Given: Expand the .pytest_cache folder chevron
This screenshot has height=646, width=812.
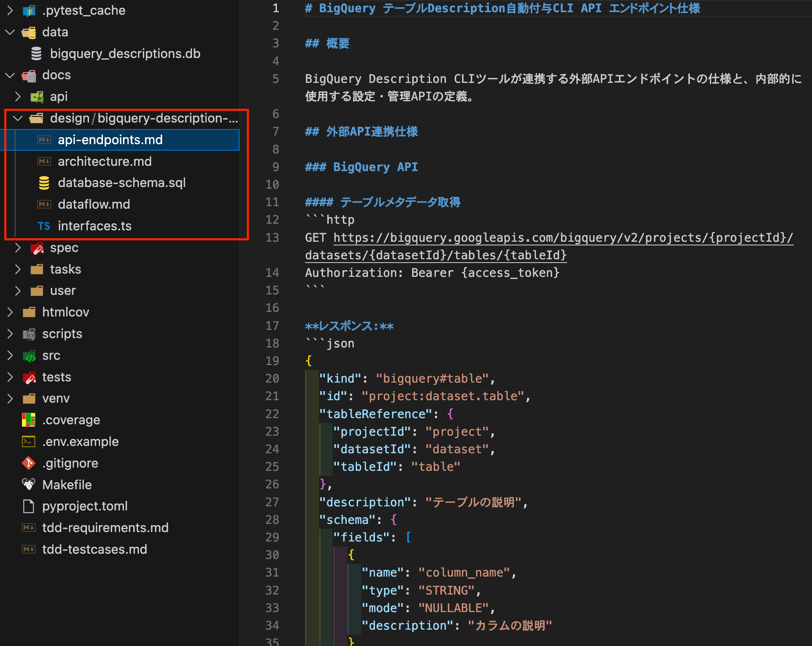Looking at the screenshot, I should [x=10, y=10].
